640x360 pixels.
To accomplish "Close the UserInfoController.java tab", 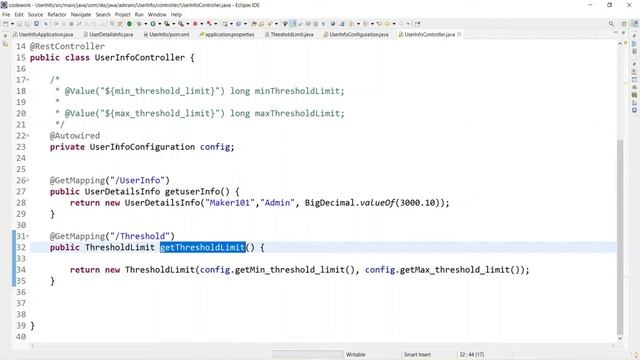I will [459, 35].
